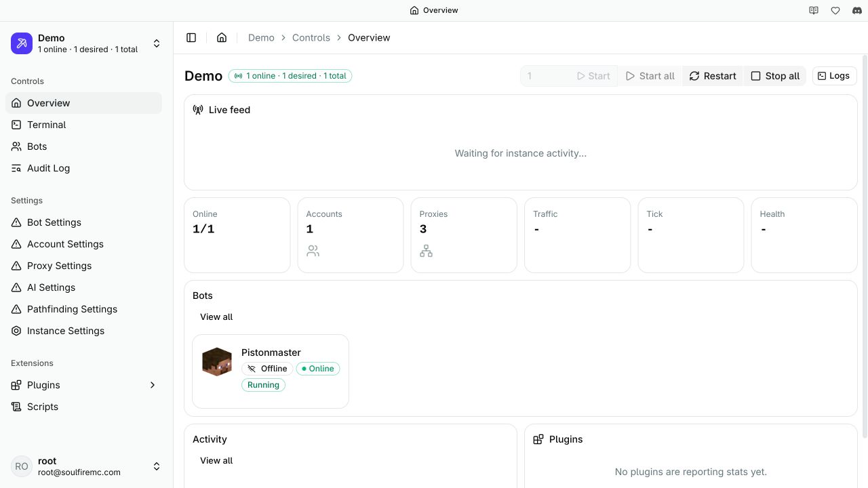
Task: Click View all under Activity
Action: tap(216, 460)
